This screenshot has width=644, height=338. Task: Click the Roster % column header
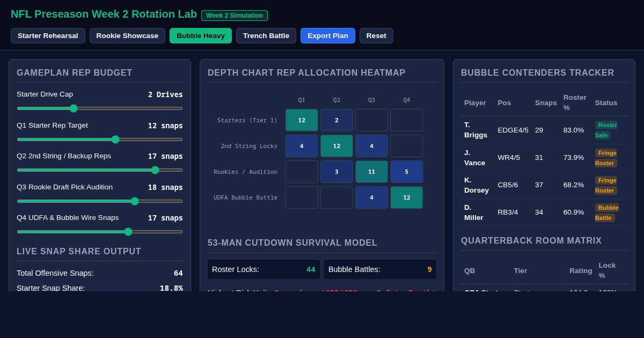point(575,102)
